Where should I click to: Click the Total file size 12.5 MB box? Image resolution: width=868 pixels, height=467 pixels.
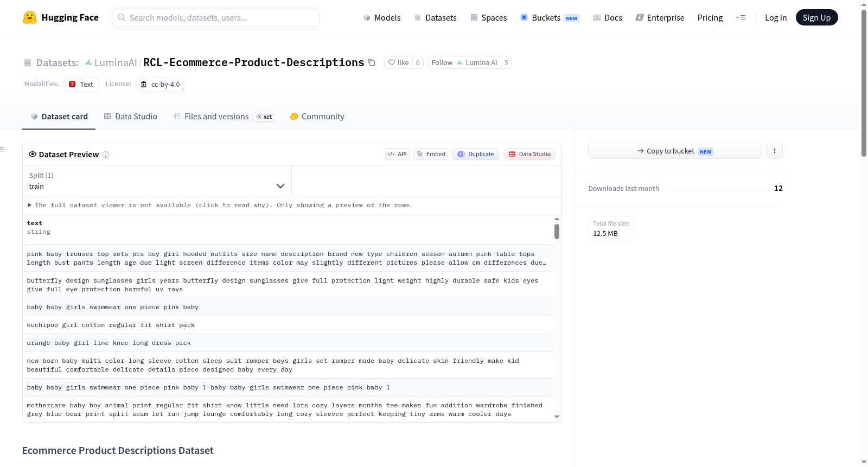(x=611, y=229)
